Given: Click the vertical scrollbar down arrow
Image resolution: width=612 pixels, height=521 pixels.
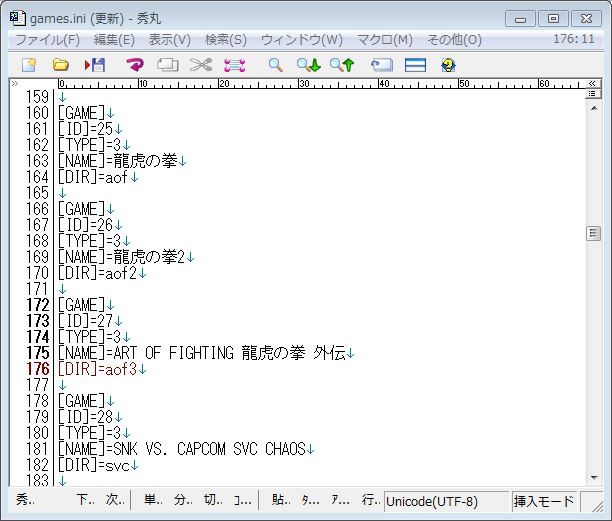Looking at the screenshot, I should 594,477.
